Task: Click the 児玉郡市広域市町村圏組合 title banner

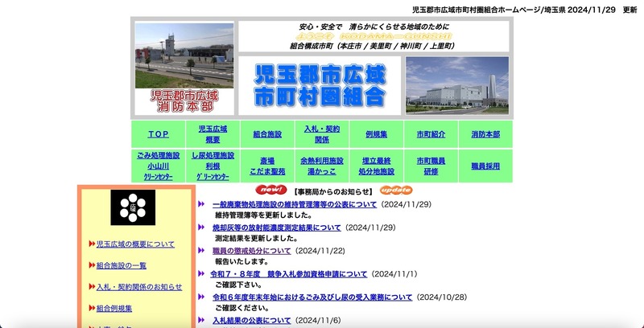Action: point(320,86)
